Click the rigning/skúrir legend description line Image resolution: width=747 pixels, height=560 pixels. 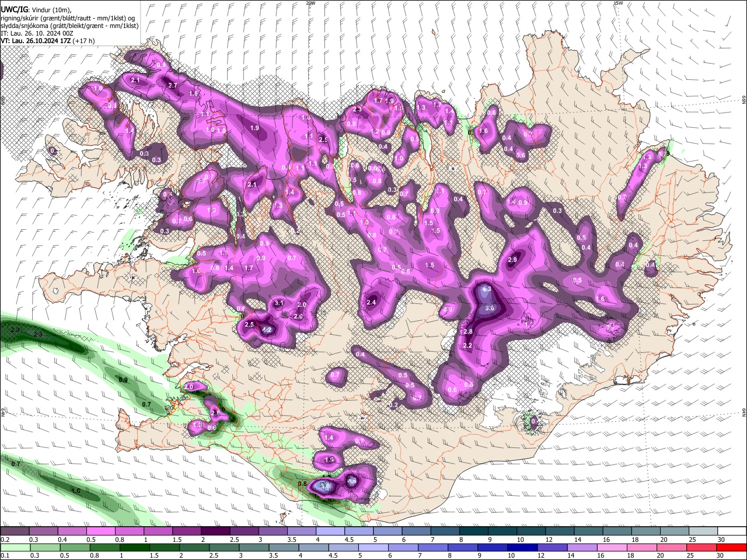[68, 18]
